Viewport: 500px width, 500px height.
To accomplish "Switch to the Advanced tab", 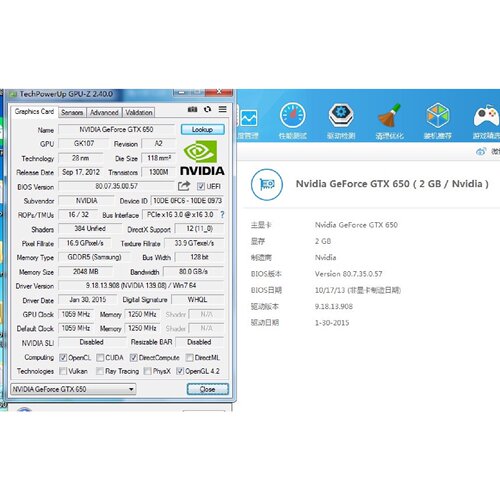I will pos(104,113).
